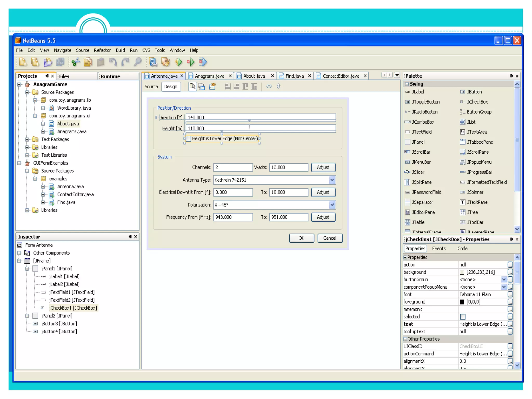Viewport: 532px width, 399px height.
Task: Click the Cut scissors icon
Action: pos(75,62)
